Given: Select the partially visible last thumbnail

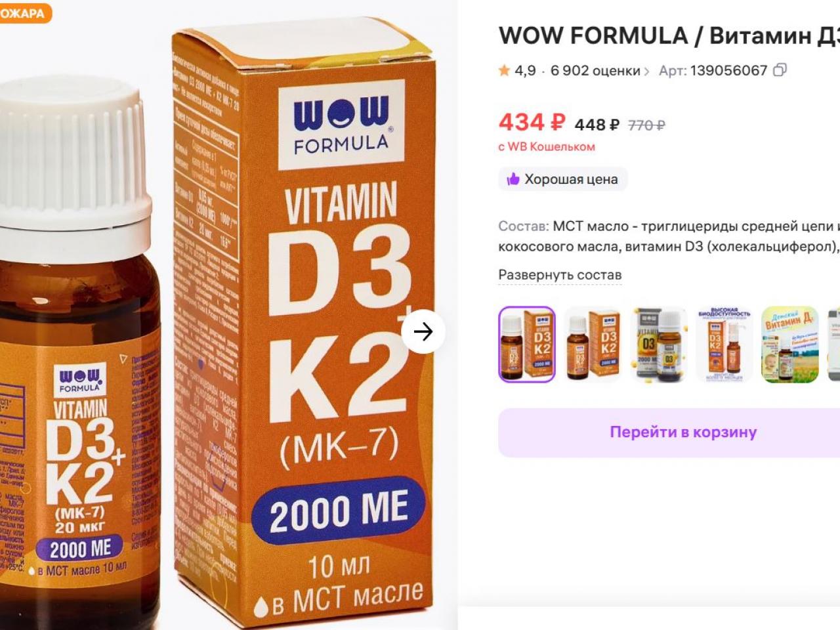Looking at the screenshot, I should 833,345.
